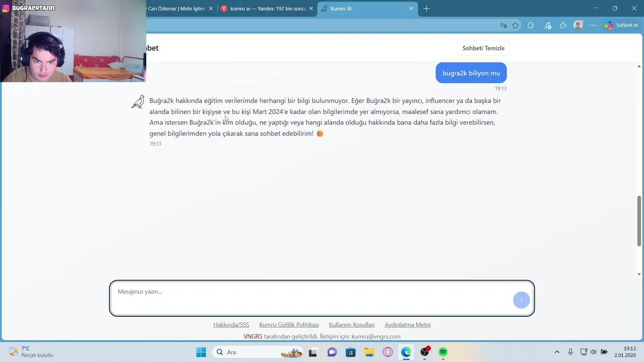Open the browser profile avatar

pyautogui.click(x=578, y=25)
